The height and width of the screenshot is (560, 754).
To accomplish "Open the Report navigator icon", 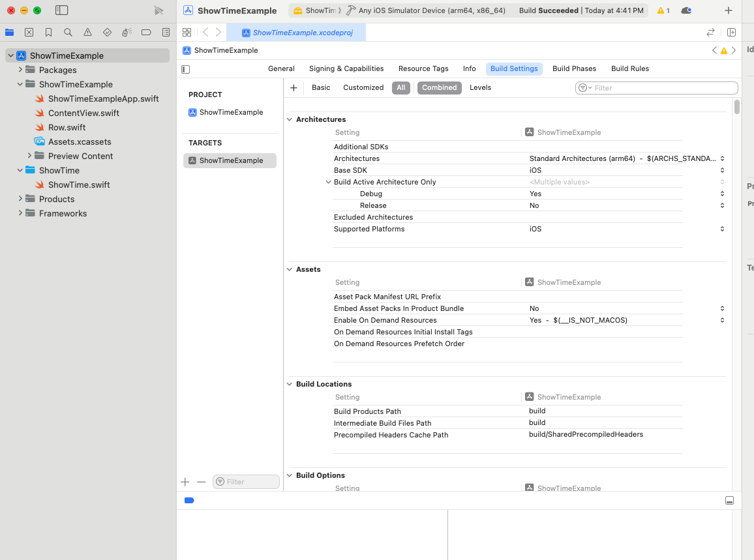I will click(166, 32).
